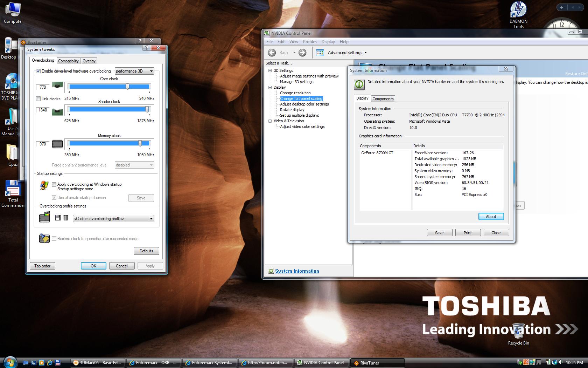Click the NVIDIA Control Panel forward arrow
The height and width of the screenshot is (368, 588).
(x=302, y=53)
